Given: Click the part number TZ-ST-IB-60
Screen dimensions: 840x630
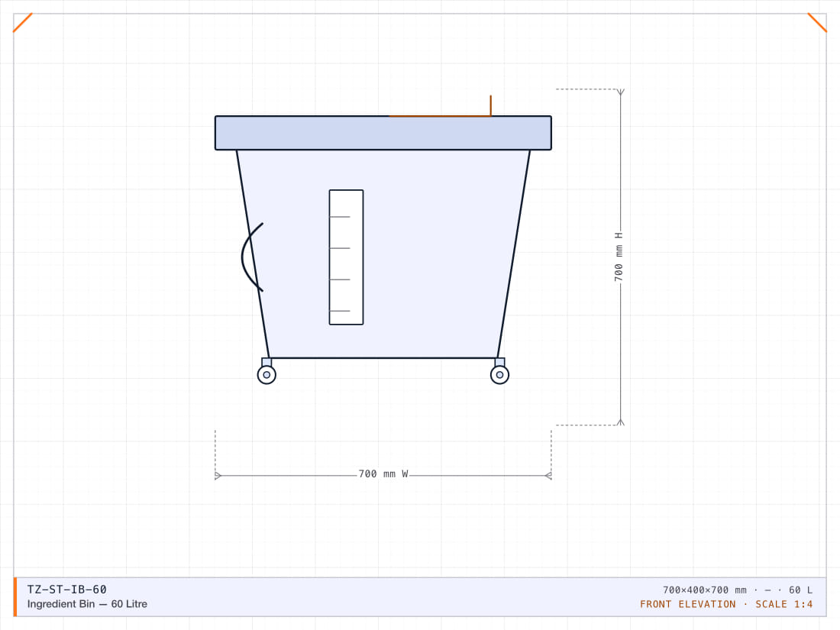Looking at the screenshot, I should click(x=67, y=590).
